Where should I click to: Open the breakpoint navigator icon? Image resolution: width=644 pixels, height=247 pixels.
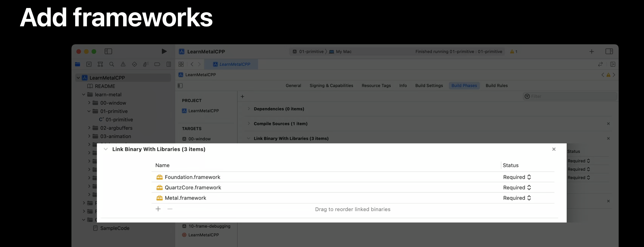pyautogui.click(x=157, y=64)
